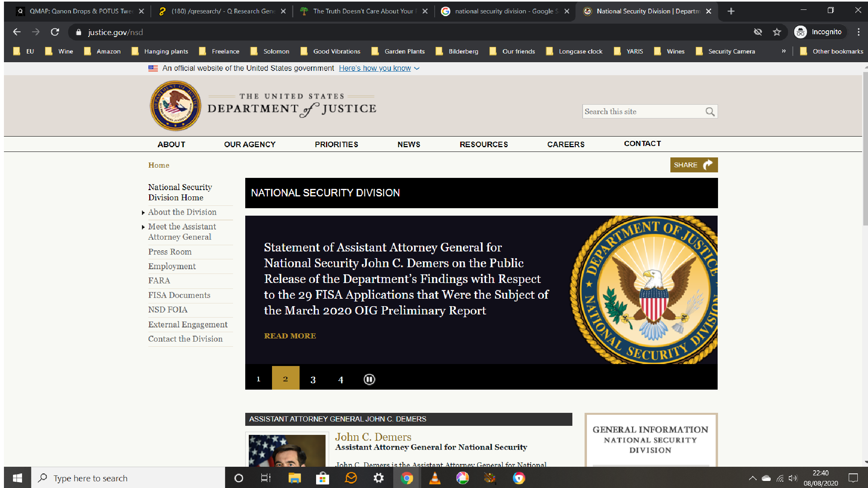Open National Security Division Home link
Viewport: 868px width, 488px height.
tap(180, 192)
